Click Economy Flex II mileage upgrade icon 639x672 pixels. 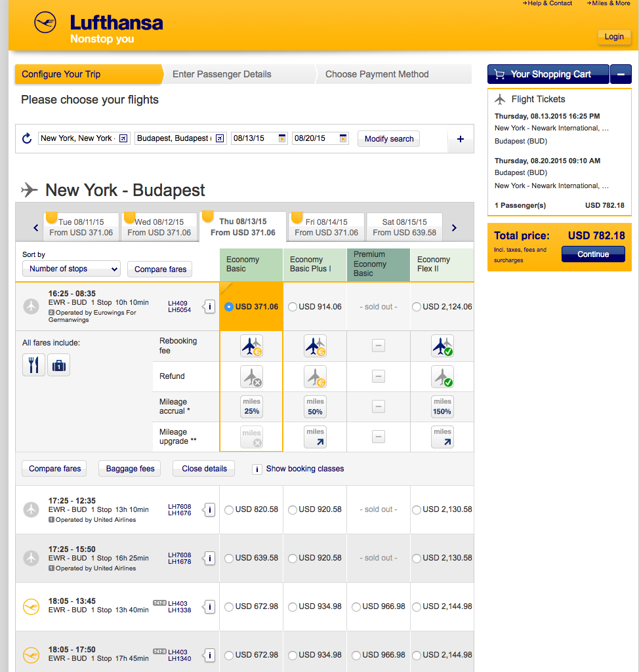tap(443, 437)
